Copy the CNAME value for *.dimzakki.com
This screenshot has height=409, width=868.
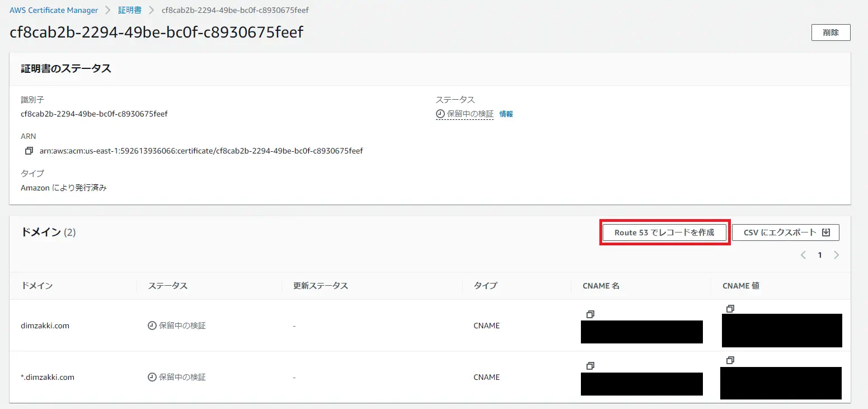(x=730, y=360)
